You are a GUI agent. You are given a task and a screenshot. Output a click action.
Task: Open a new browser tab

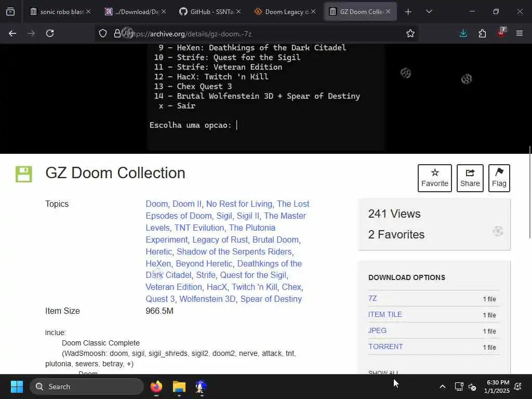408,12
